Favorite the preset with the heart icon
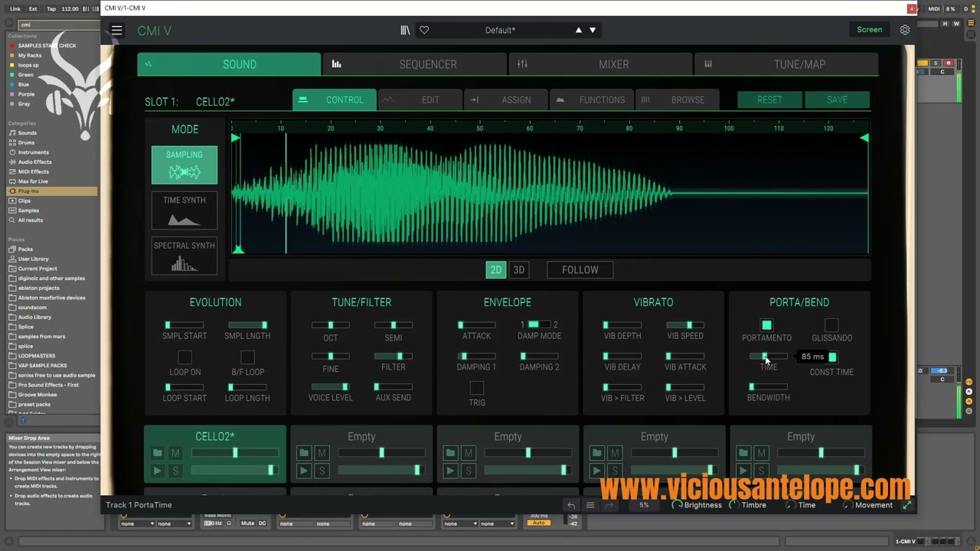 [x=424, y=30]
